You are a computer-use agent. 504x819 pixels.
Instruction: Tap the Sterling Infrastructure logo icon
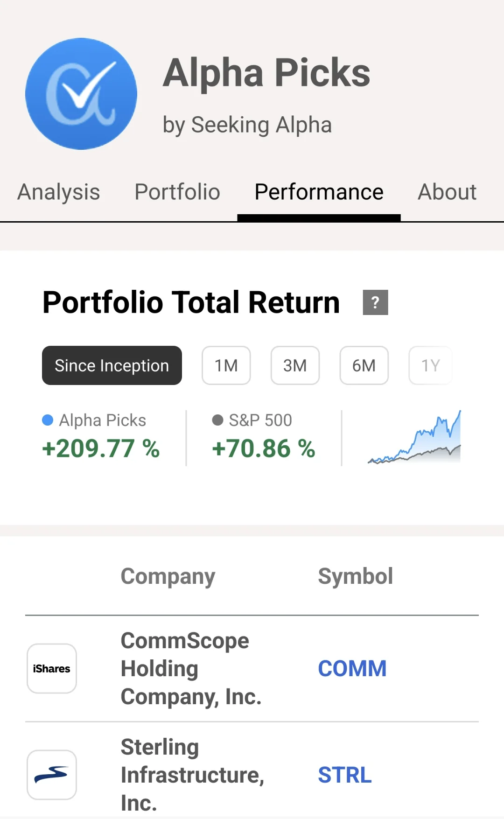(x=52, y=775)
